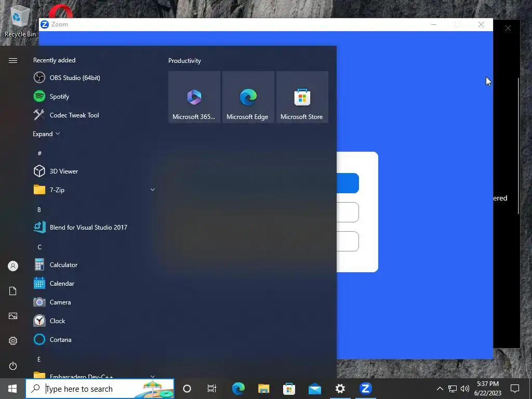Click the scrollbar of the black window
This screenshot has height=399, width=532.
518,146
